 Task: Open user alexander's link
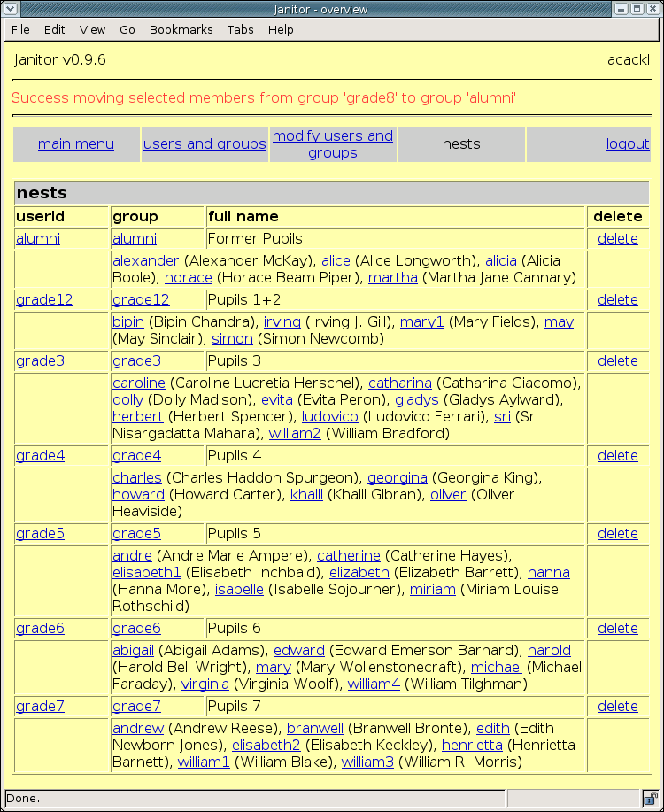click(145, 261)
